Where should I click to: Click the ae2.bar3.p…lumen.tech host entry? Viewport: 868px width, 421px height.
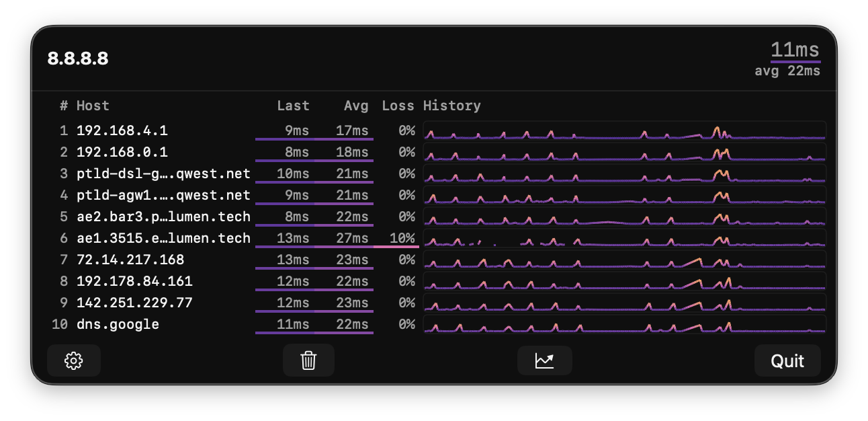(163, 217)
